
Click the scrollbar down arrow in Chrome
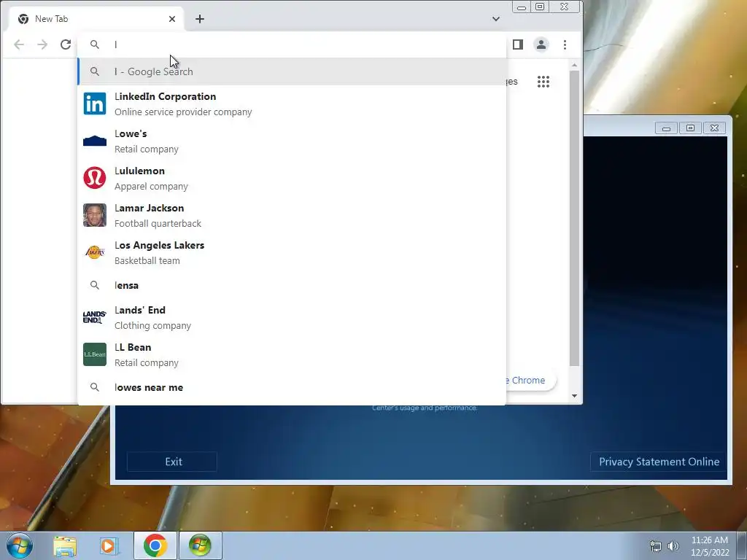pos(574,396)
